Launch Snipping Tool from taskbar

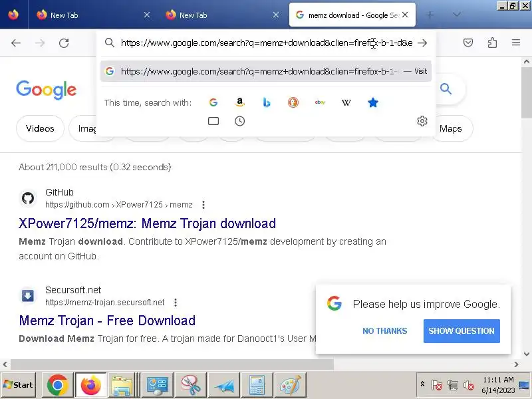[190, 385]
